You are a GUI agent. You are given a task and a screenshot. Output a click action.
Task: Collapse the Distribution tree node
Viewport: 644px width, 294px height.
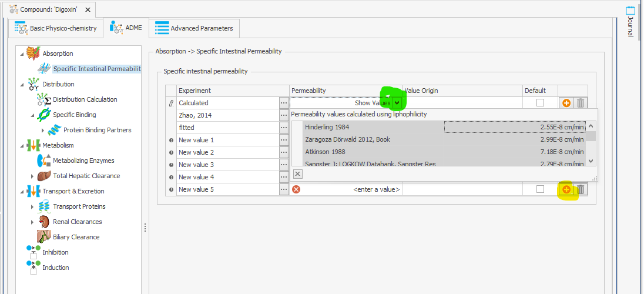(22, 84)
